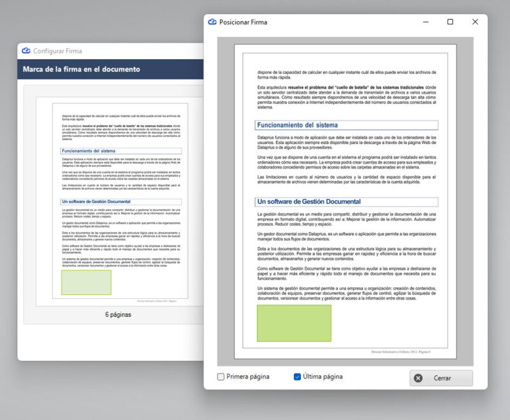This screenshot has height=420, width=510.
Task: Uncheck the Última página checkbox
Action: click(x=297, y=377)
